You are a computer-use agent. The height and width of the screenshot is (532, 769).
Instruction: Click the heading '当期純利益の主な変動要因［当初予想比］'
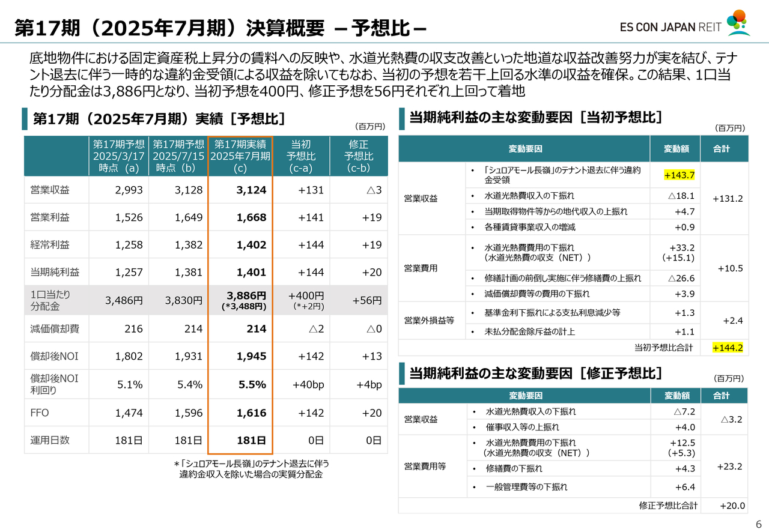tap(535, 117)
